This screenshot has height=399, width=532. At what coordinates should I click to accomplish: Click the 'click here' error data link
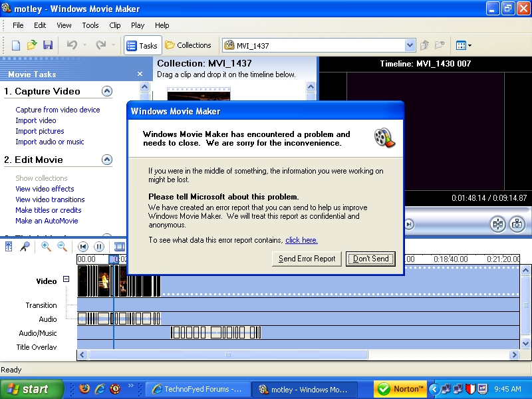[301, 240]
